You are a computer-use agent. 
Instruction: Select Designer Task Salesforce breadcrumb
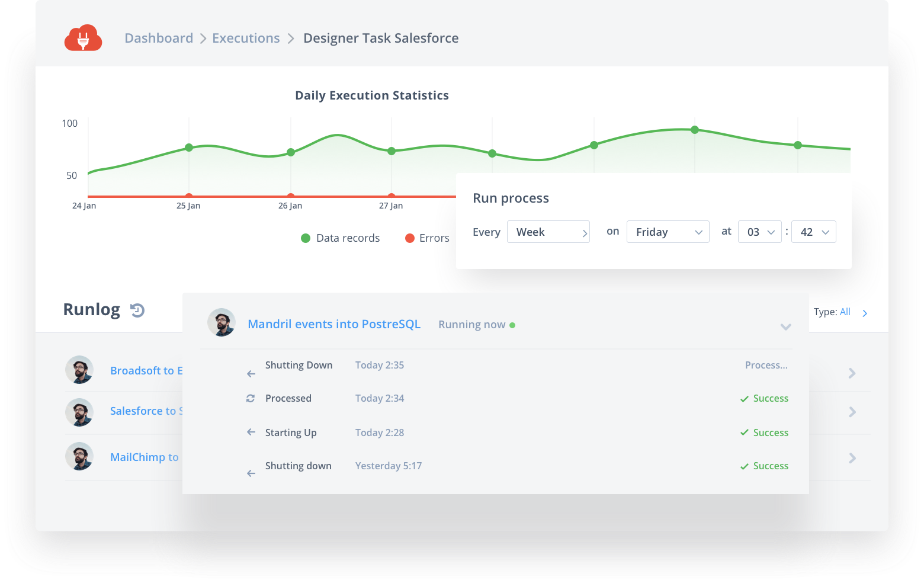point(381,38)
